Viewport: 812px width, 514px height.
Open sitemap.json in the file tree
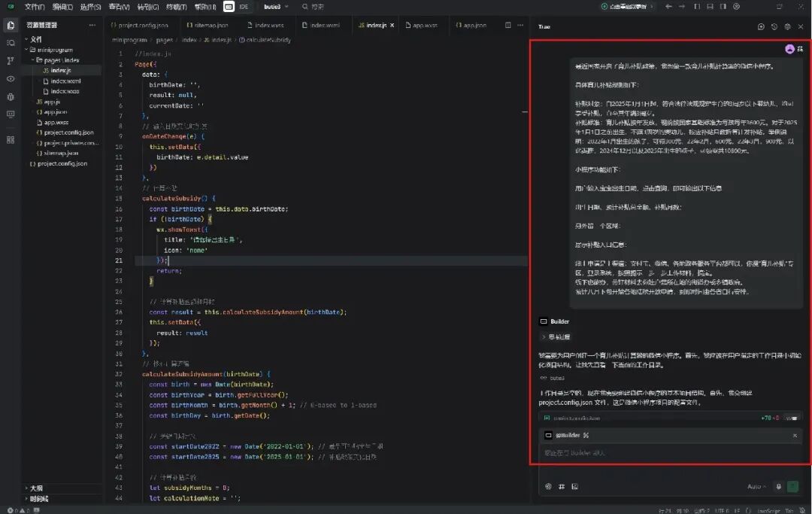(61, 153)
